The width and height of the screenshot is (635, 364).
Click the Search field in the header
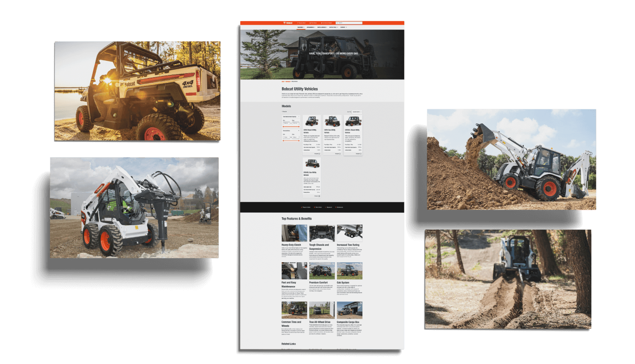(349, 23)
